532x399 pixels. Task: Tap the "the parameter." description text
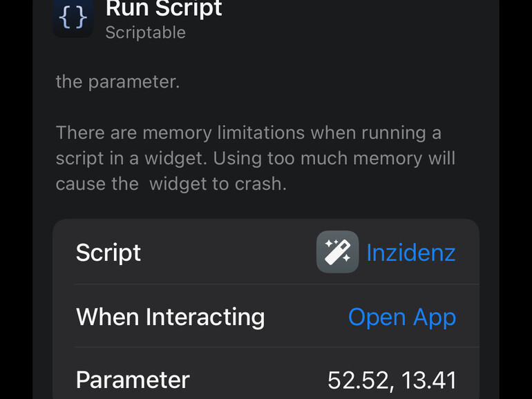[117, 81]
